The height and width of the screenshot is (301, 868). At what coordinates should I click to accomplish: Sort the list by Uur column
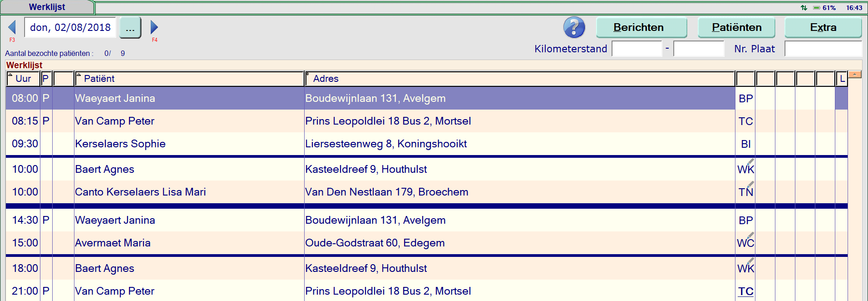[x=23, y=79]
